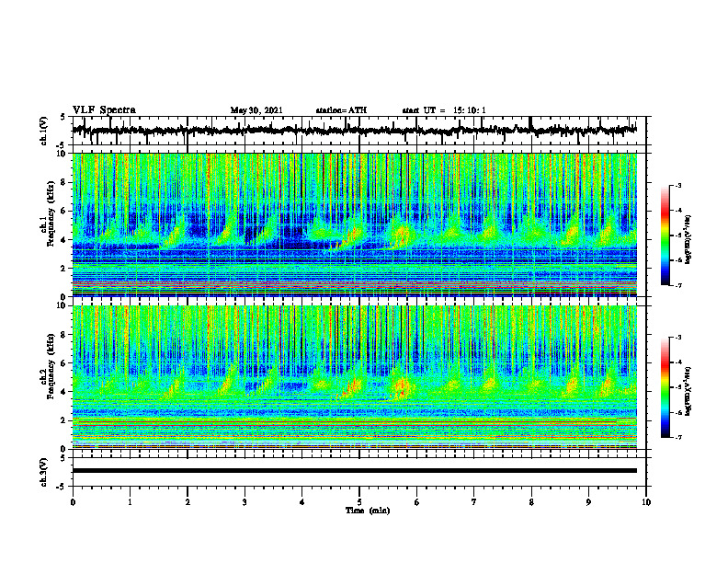The image size is (728, 563).
Task: Click the ch.2 colorbar log(PSD) unit label
Action: [x=688, y=389]
